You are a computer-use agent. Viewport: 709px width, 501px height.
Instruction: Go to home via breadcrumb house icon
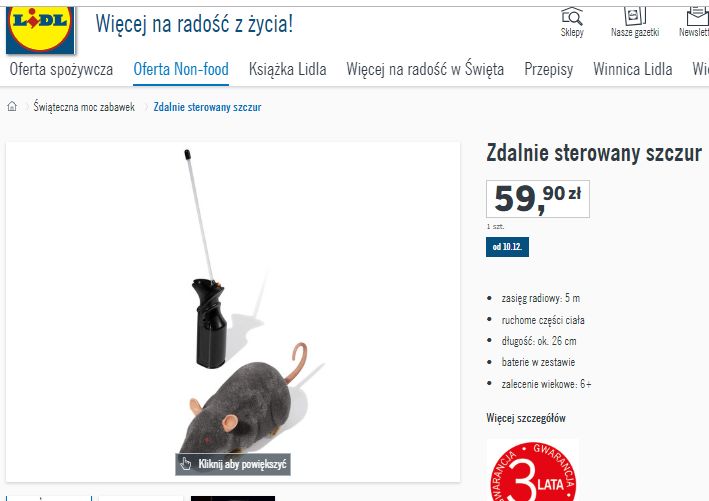pyautogui.click(x=12, y=106)
